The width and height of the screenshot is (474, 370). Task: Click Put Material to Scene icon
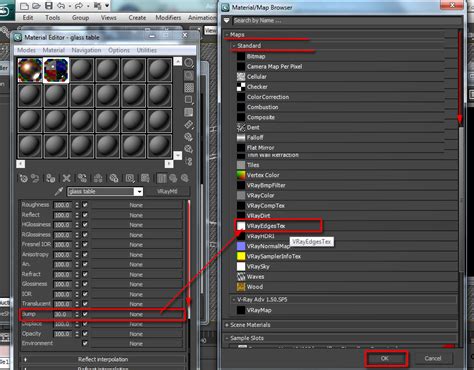[x=35, y=178]
